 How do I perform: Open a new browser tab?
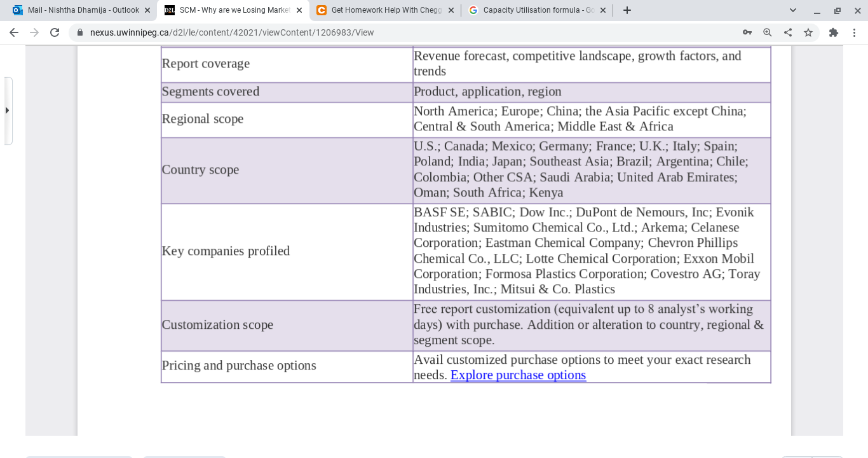coord(627,10)
